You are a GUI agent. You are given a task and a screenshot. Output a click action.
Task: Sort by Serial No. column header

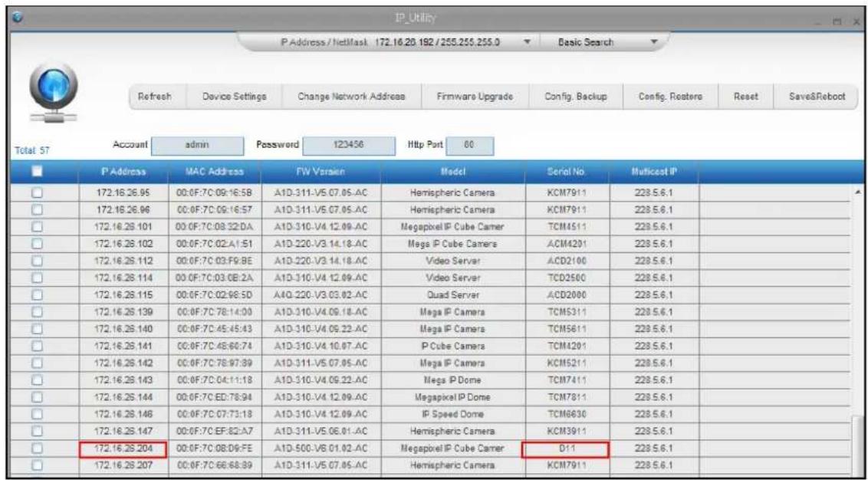pos(567,172)
